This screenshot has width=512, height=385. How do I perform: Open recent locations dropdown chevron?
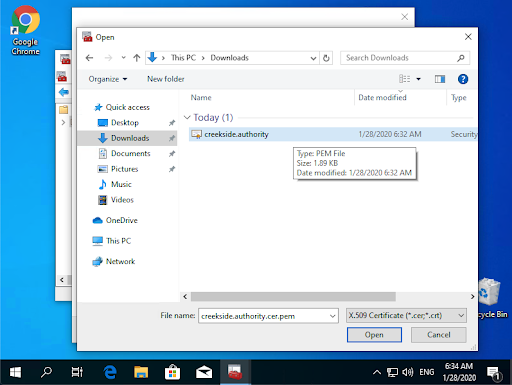point(123,58)
